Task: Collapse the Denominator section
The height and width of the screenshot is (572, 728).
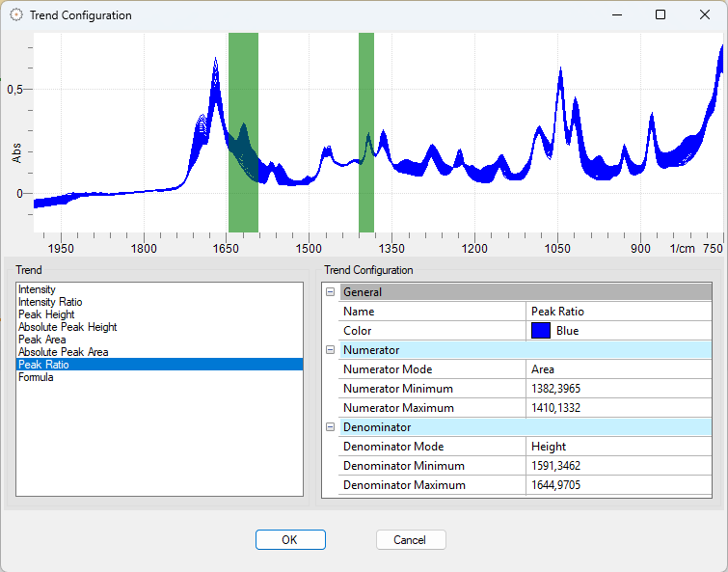Action: 330,427
